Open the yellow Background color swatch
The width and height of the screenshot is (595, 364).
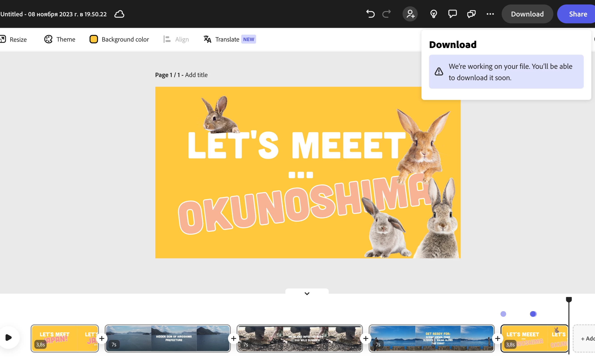[x=94, y=39]
